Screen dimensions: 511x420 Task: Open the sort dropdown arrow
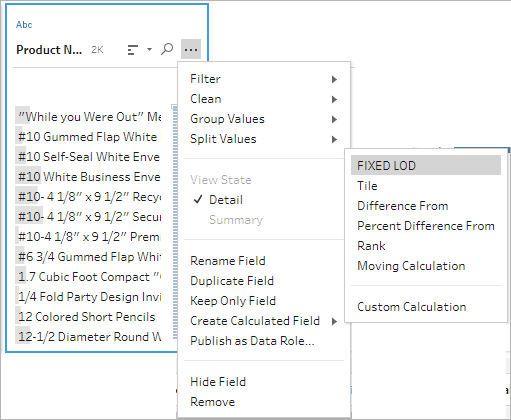pos(149,50)
